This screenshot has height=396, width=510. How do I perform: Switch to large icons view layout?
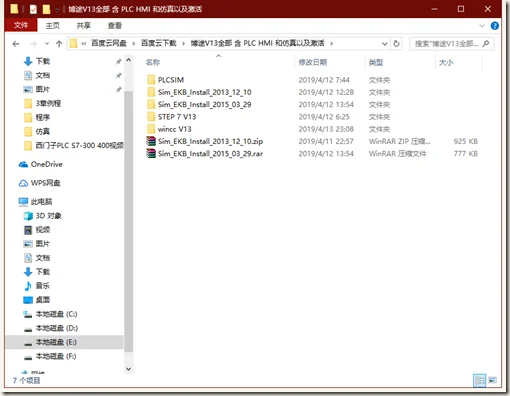492,380
